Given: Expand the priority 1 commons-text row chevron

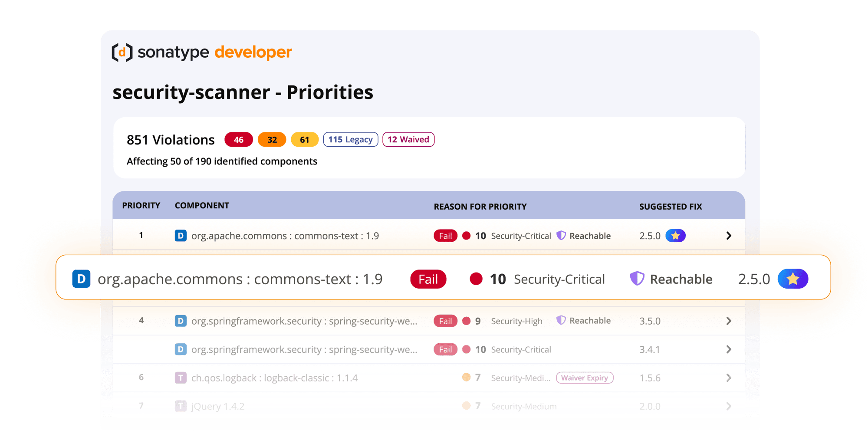Looking at the screenshot, I should coord(729,236).
